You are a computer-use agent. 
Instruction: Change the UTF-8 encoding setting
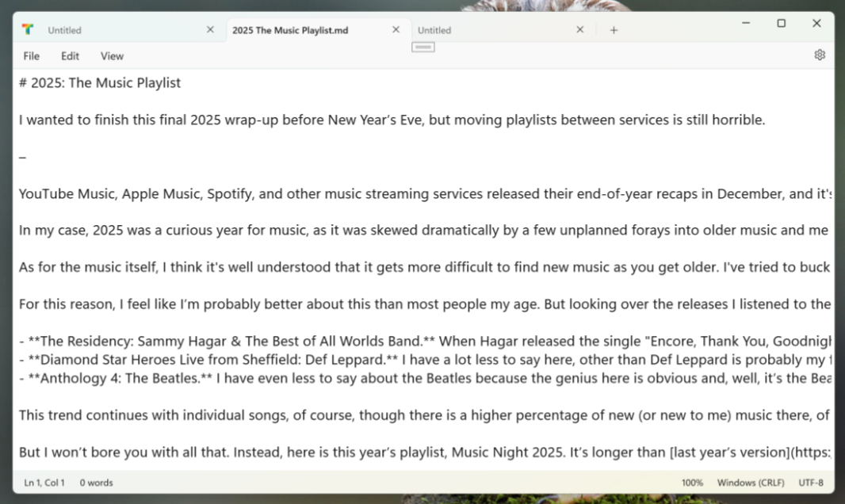pos(810,483)
